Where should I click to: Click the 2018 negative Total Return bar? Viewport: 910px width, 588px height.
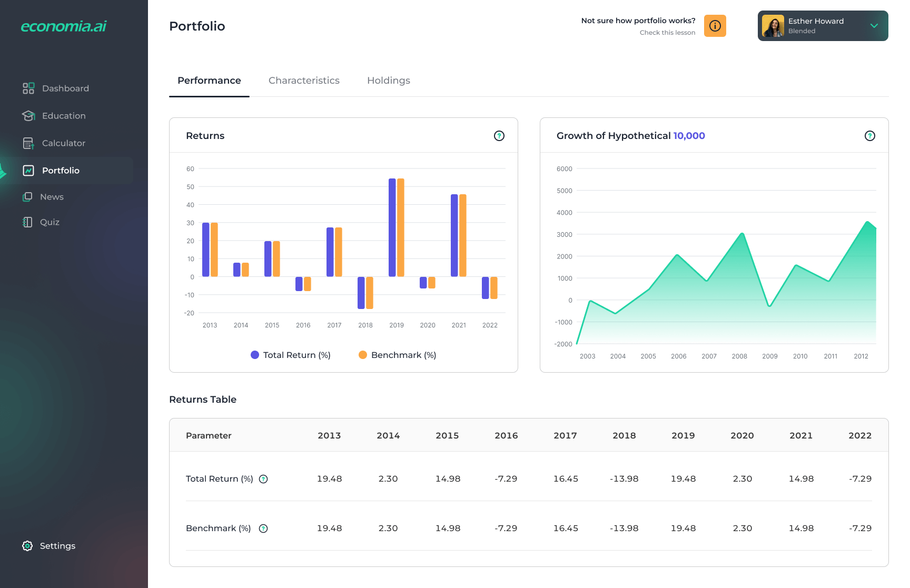click(x=361, y=293)
